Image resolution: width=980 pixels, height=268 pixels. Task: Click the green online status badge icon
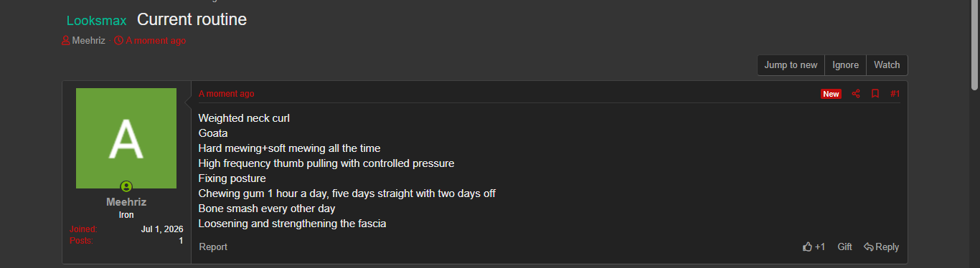126,186
